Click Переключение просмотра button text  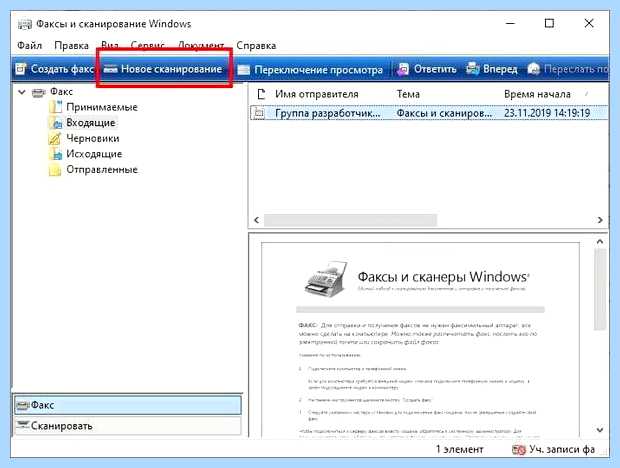point(318,70)
